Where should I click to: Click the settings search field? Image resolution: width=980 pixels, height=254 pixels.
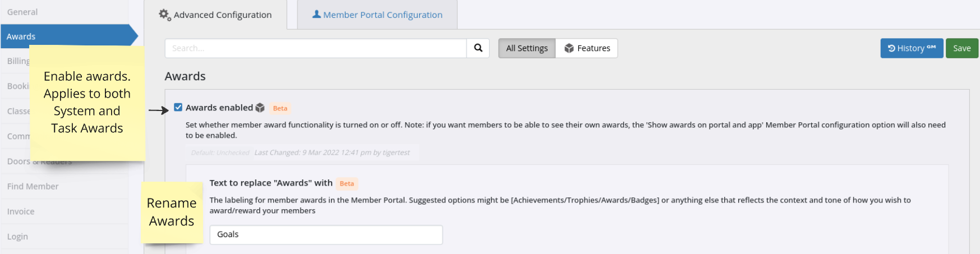point(315,48)
